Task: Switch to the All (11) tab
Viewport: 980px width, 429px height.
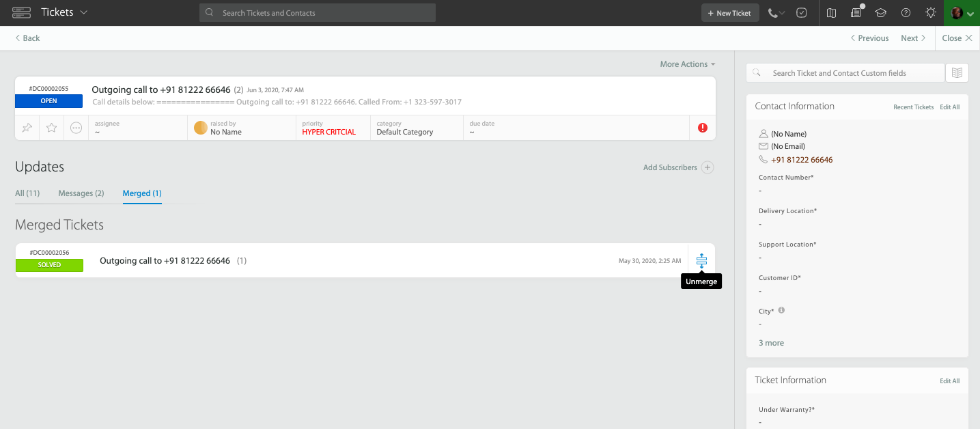Action: 27,193
